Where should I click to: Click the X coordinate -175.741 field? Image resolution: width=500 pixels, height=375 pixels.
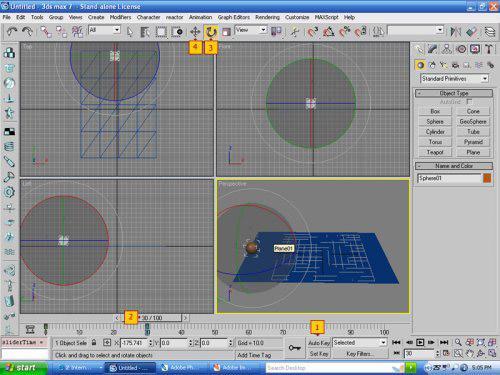pos(134,343)
